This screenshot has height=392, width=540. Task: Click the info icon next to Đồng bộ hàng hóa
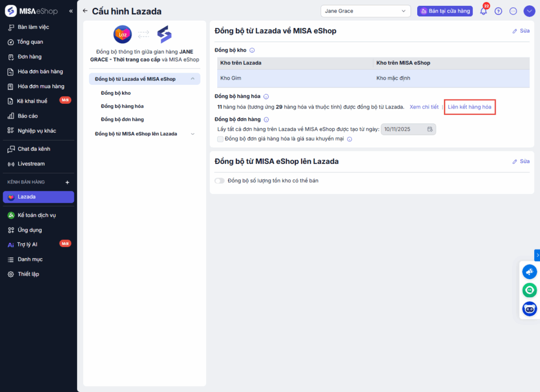pos(266,97)
